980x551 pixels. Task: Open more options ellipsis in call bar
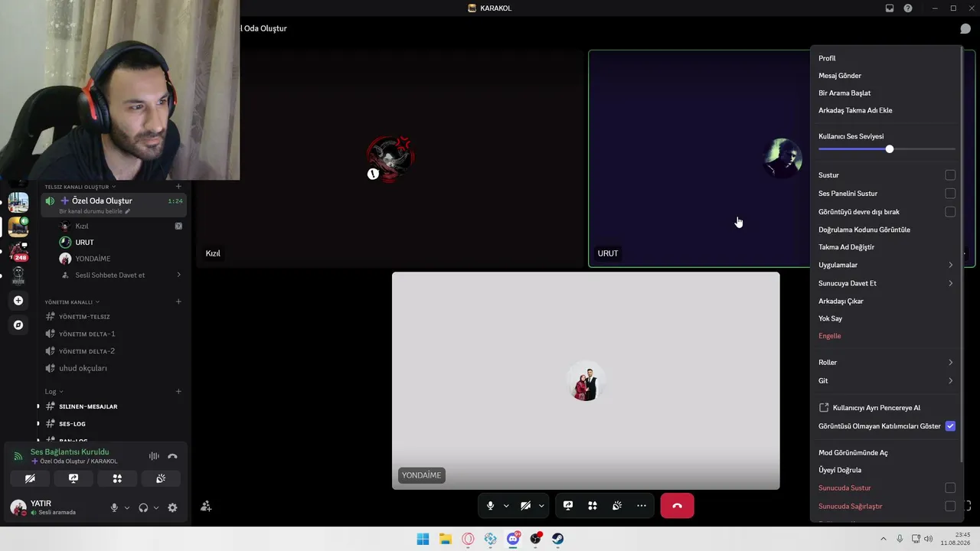tap(642, 506)
